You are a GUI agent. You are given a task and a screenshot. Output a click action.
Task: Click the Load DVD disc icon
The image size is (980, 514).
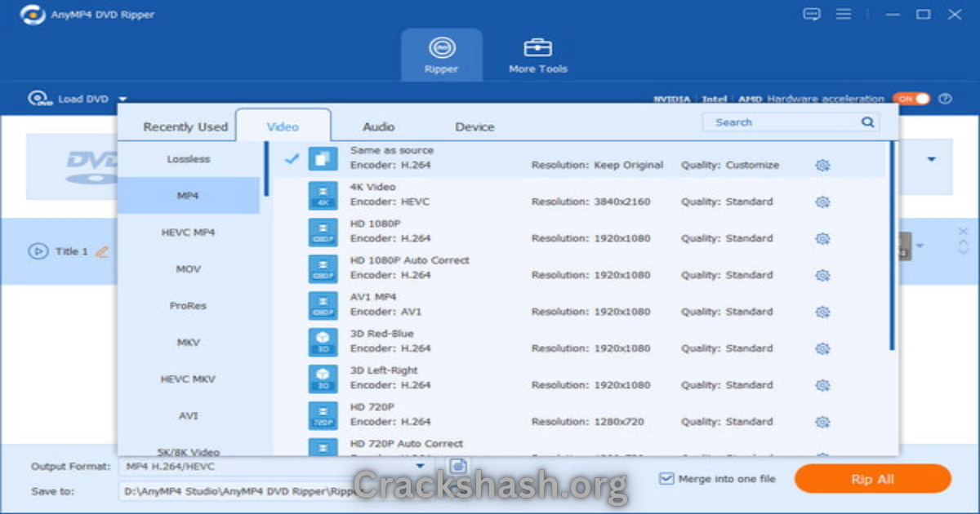pos(40,99)
